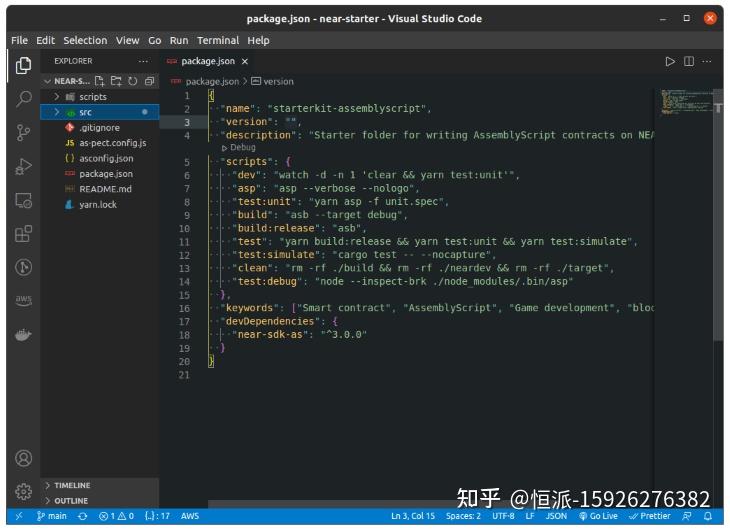Open the Accounts icon
The image size is (730, 531).
23,458
